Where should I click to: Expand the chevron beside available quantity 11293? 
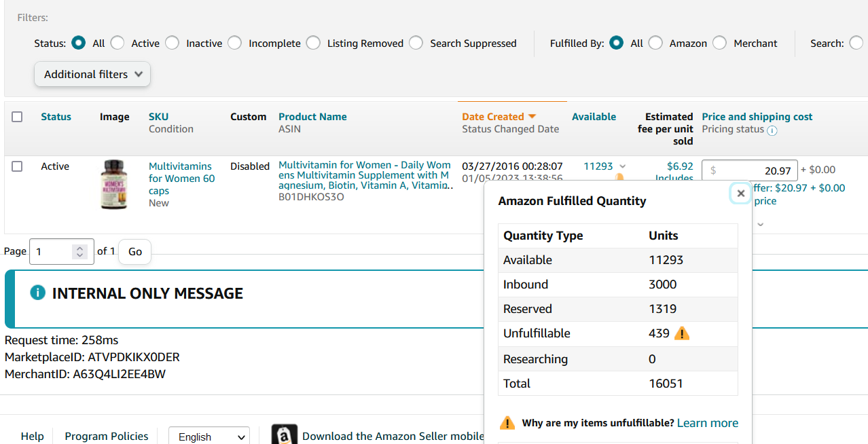pyautogui.click(x=623, y=166)
